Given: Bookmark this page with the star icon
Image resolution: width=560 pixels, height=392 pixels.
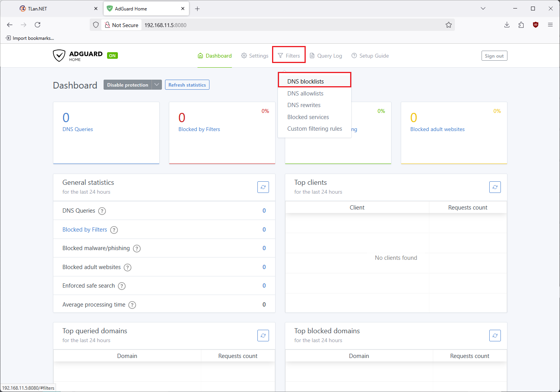Looking at the screenshot, I should pos(448,25).
